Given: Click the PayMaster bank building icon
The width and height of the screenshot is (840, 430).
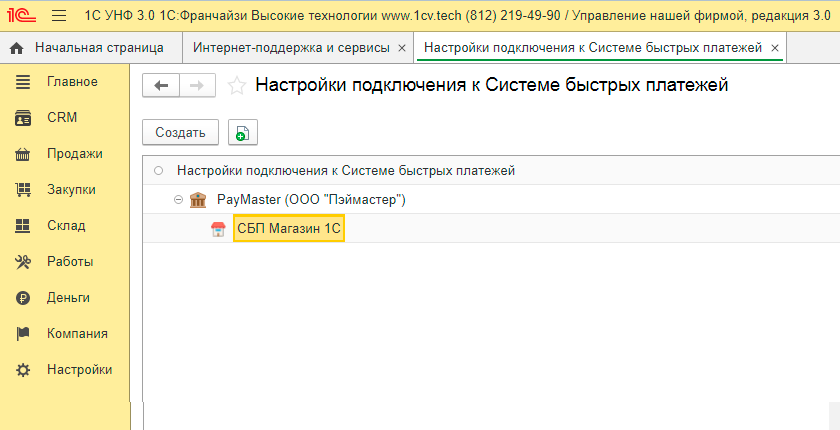Looking at the screenshot, I should pyautogui.click(x=198, y=200).
